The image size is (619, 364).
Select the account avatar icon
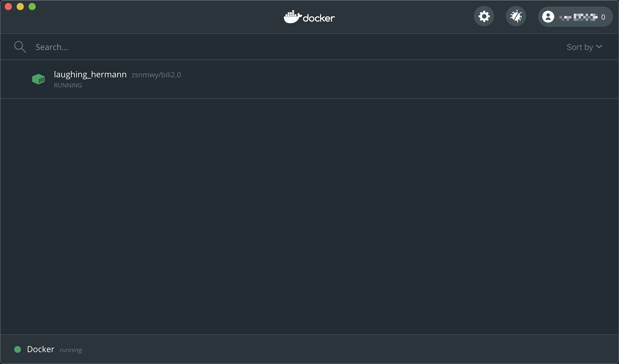click(x=548, y=16)
